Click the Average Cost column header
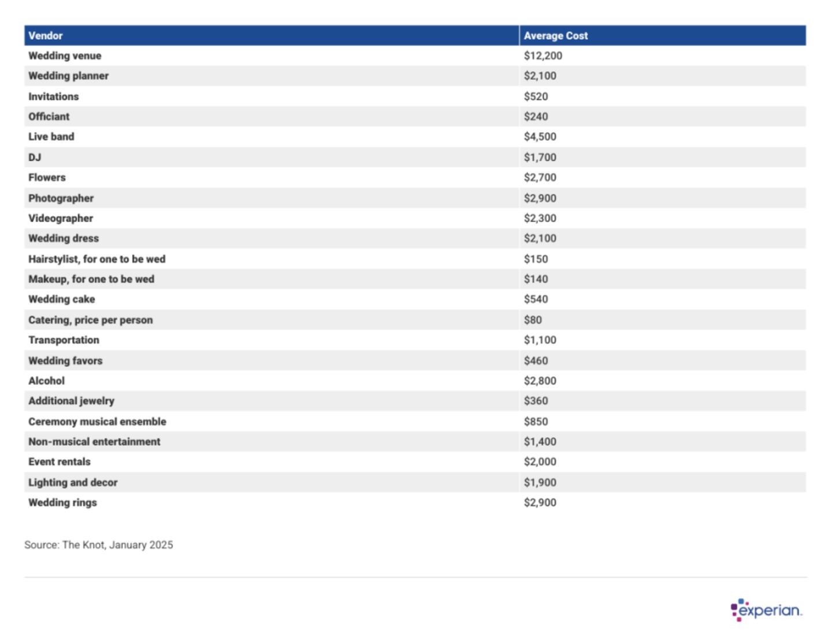 point(555,36)
